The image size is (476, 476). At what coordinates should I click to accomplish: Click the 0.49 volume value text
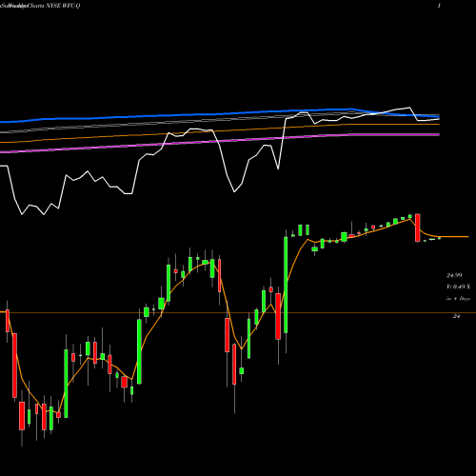pos(459,287)
